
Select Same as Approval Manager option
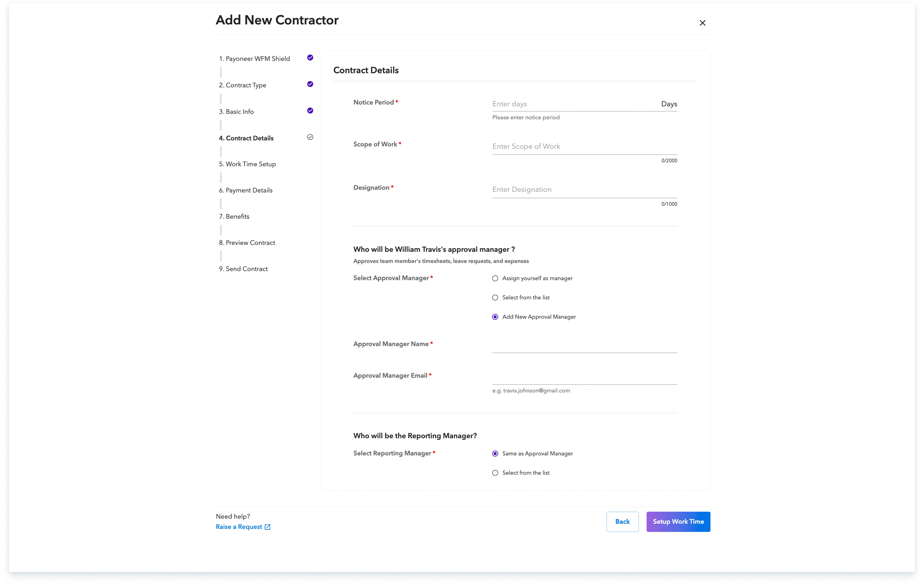coord(495,453)
